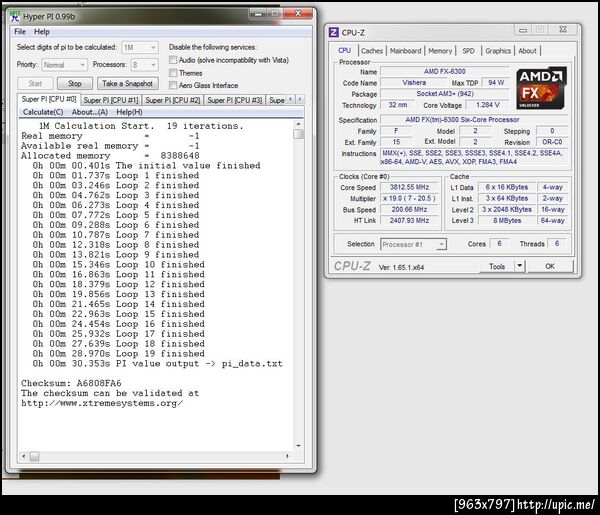Toggle the Themes checkbox
Screen dimensions: 600x515
[x=173, y=73]
